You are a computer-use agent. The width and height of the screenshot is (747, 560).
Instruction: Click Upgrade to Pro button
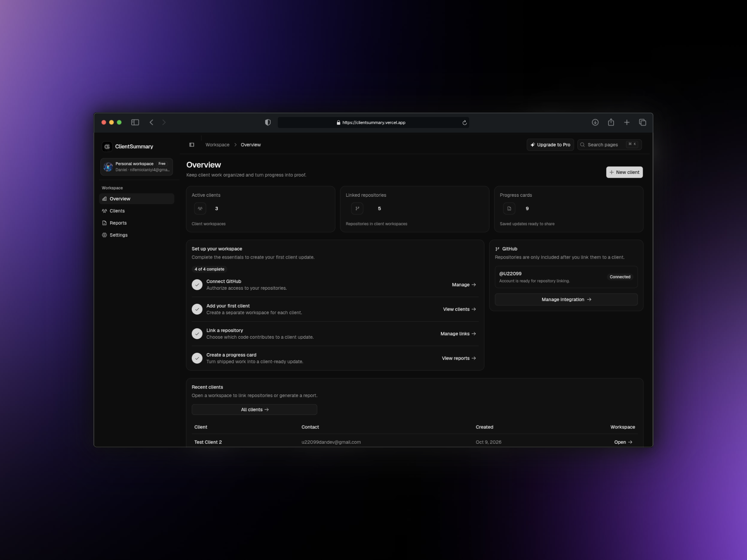[x=550, y=145]
